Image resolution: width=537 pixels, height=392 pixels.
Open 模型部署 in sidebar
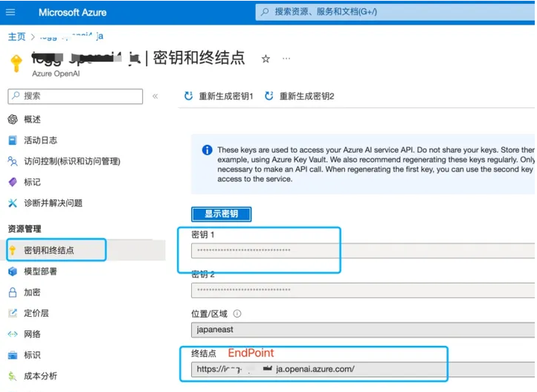[x=40, y=271]
